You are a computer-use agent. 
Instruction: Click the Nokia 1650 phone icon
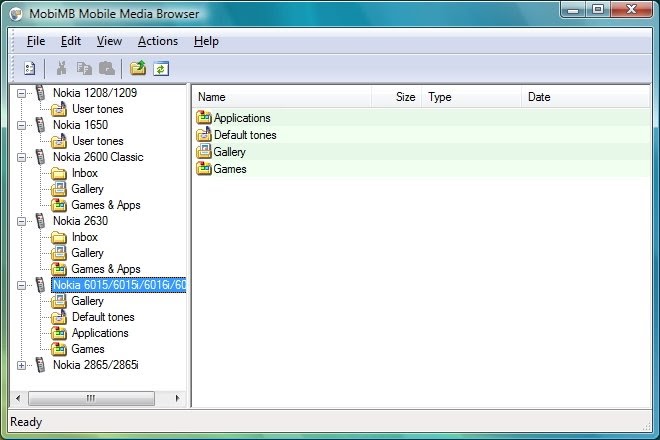tap(40, 125)
